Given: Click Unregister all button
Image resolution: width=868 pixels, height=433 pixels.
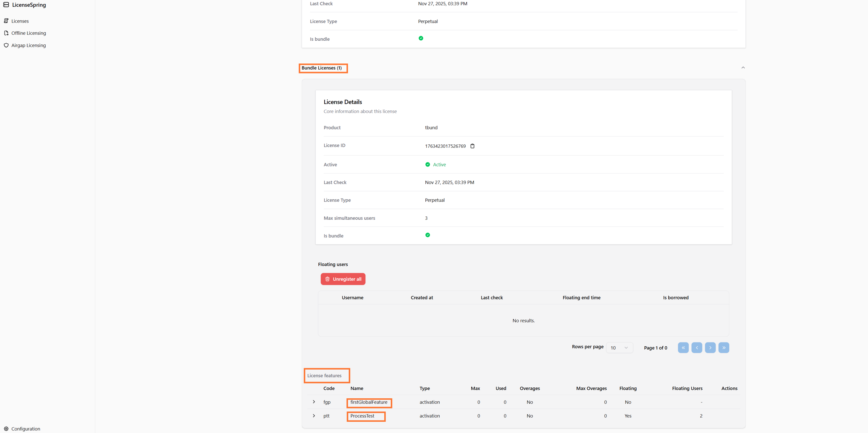Looking at the screenshot, I should (x=343, y=279).
